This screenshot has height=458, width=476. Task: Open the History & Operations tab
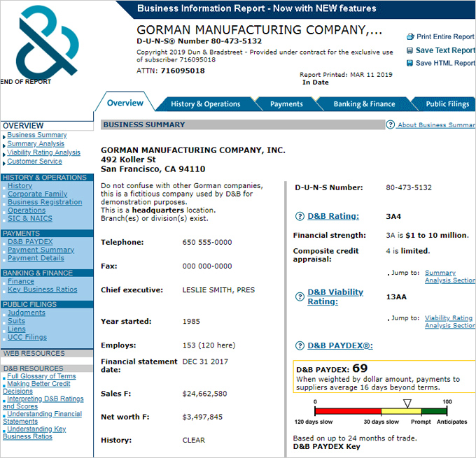[206, 104]
